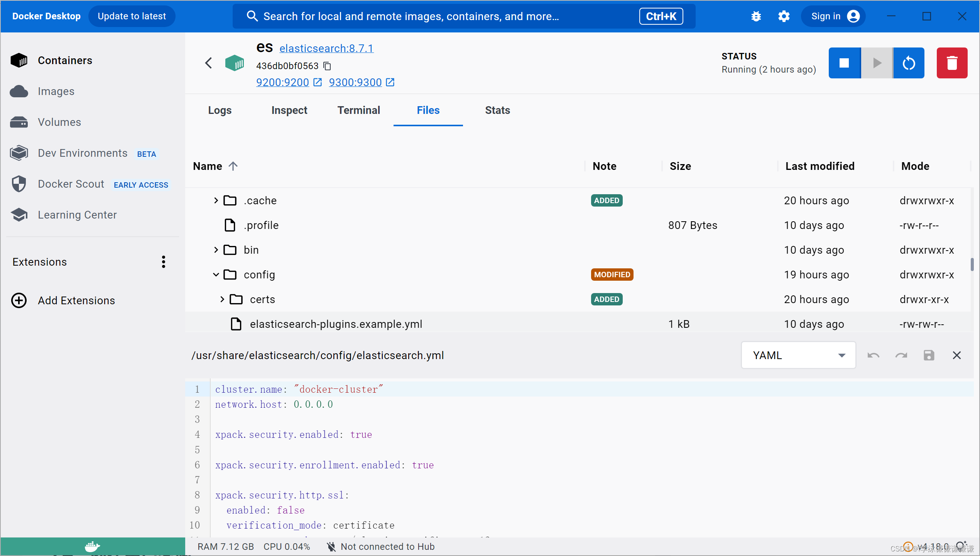Viewport: 980px width, 556px height.
Task: Open Docker Scout from the sidebar
Action: pyautogui.click(x=71, y=184)
